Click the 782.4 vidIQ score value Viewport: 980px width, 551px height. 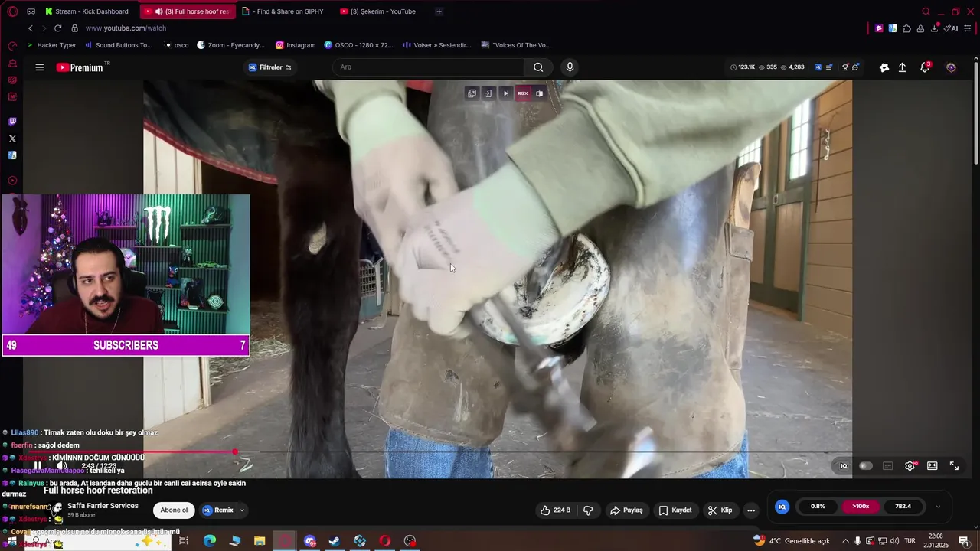(x=903, y=507)
